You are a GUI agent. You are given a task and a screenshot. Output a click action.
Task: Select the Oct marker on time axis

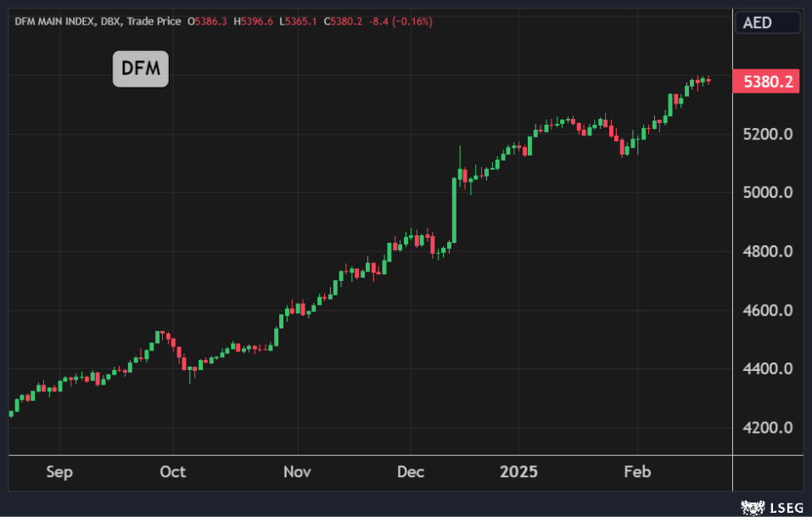tap(172, 472)
